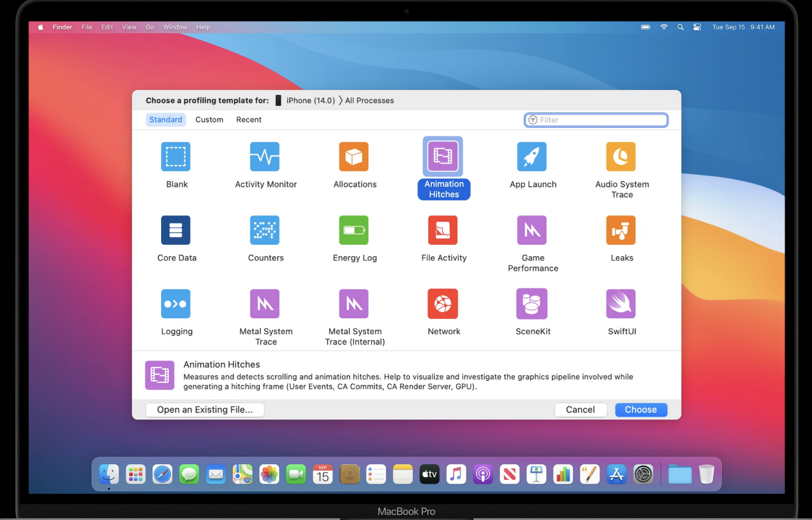Switch to the Custom tab

pos(209,120)
